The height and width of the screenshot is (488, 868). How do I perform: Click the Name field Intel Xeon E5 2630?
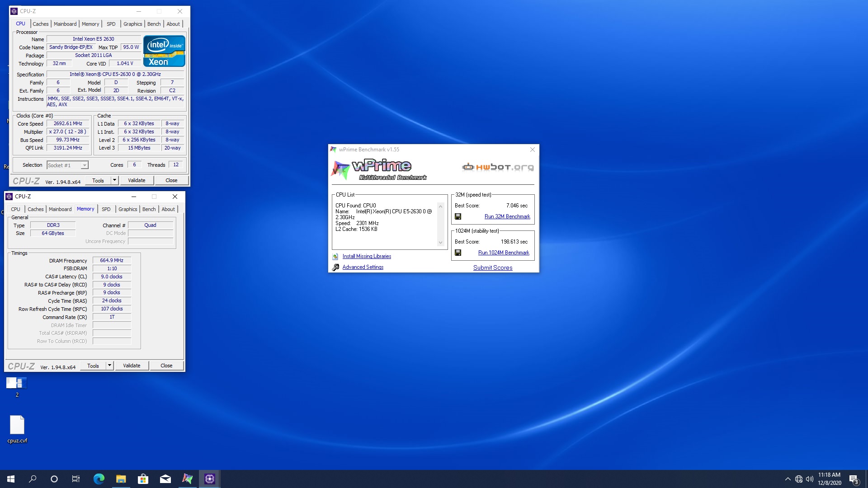coord(94,39)
